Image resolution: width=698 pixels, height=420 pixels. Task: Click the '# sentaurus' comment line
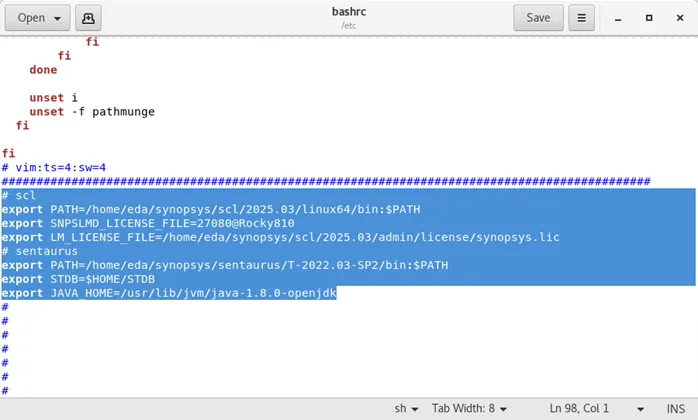(x=40, y=251)
